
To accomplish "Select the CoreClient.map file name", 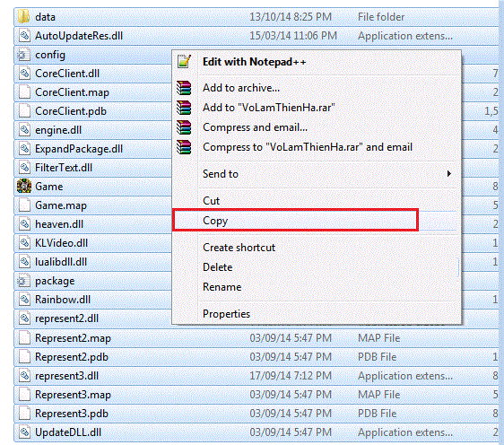I will click(x=72, y=92).
